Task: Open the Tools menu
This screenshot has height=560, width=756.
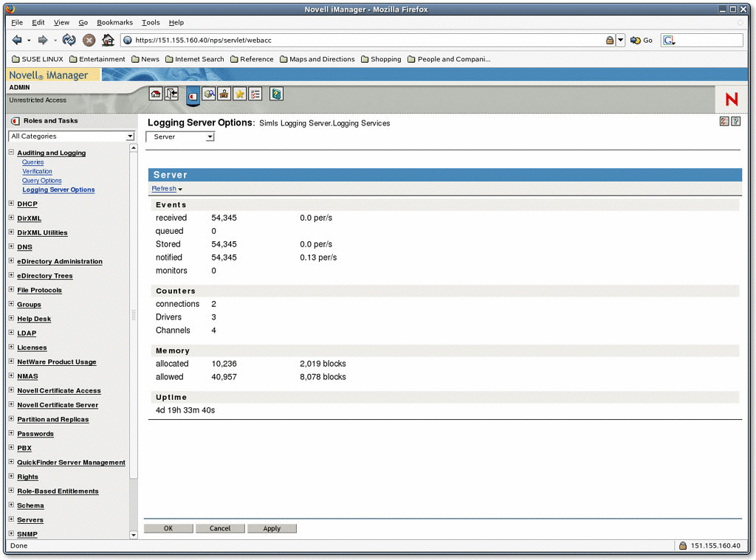Action: coord(151,22)
